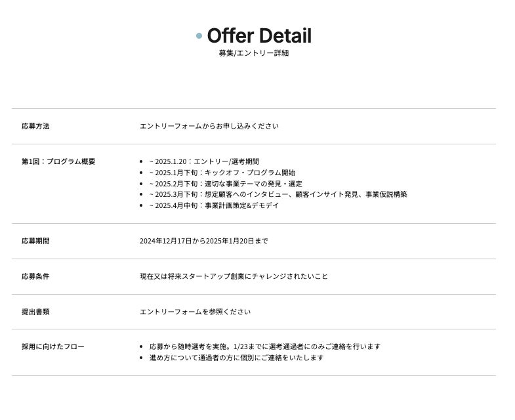Click the 提出書類 row label
Screen dimensions: 515x420
pos(35,312)
